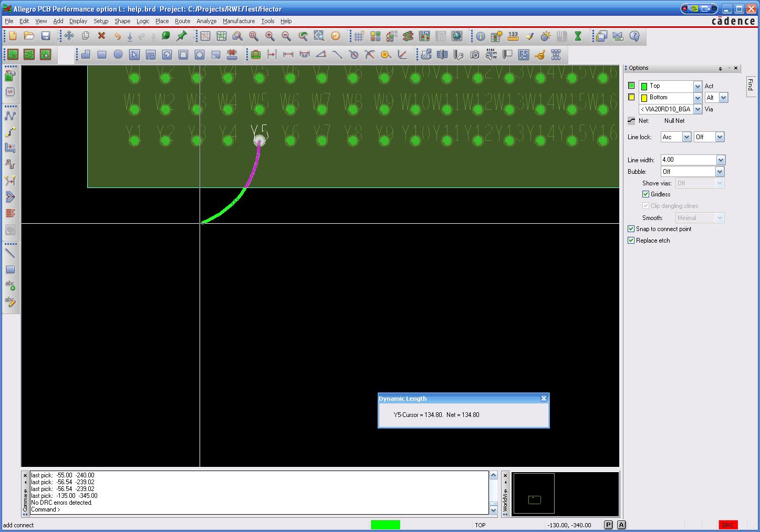Click the red DRC status button
Image resolution: width=760 pixels, height=532 pixels.
(728, 525)
